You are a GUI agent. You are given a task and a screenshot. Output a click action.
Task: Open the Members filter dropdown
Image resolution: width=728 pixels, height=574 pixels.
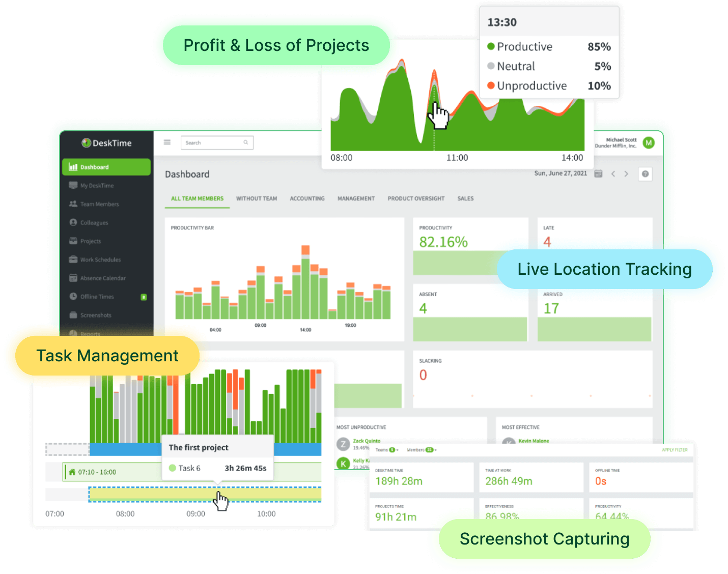pyautogui.click(x=422, y=450)
